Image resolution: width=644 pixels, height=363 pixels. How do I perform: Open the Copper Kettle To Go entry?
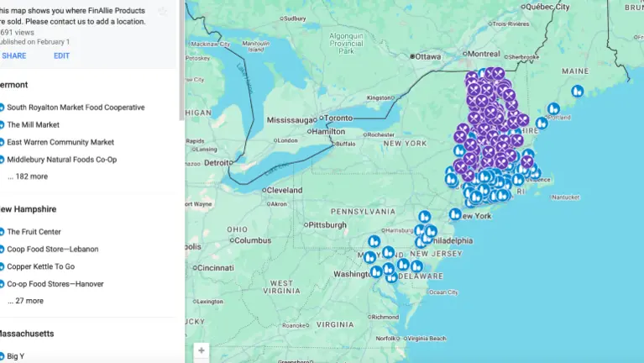tap(41, 266)
